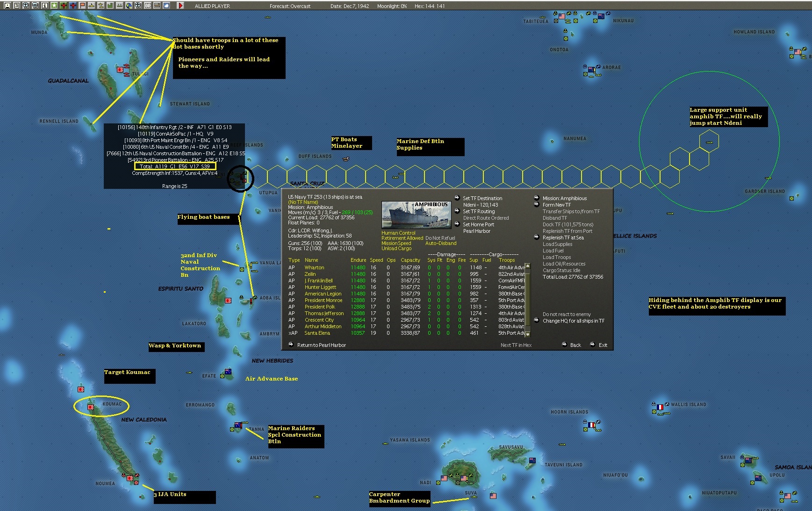Toggle Human Control setting

pos(398,233)
